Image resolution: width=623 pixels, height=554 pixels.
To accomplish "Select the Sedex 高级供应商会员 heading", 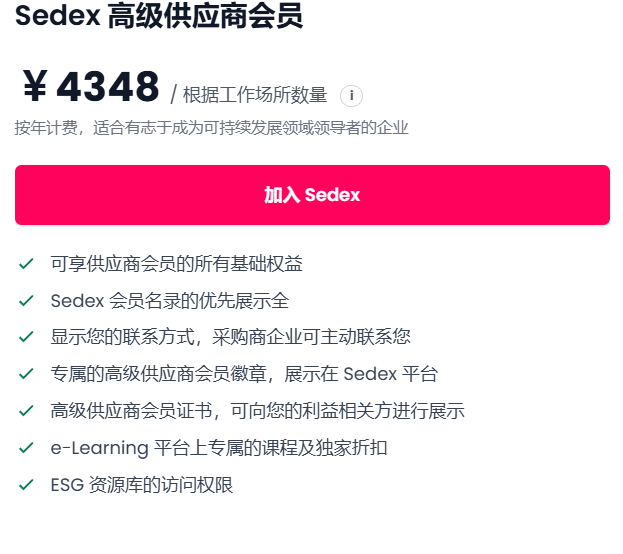I will (159, 17).
